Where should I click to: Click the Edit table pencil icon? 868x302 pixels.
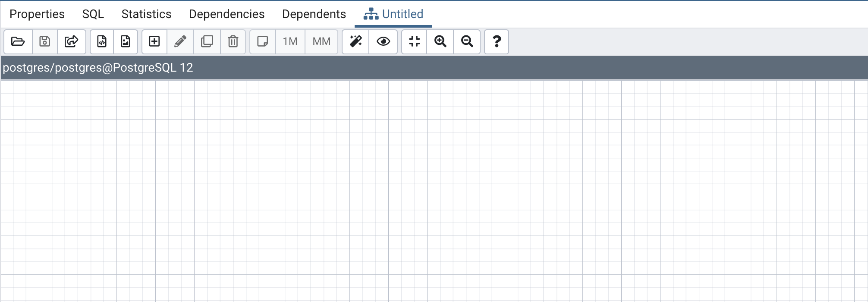coord(180,41)
